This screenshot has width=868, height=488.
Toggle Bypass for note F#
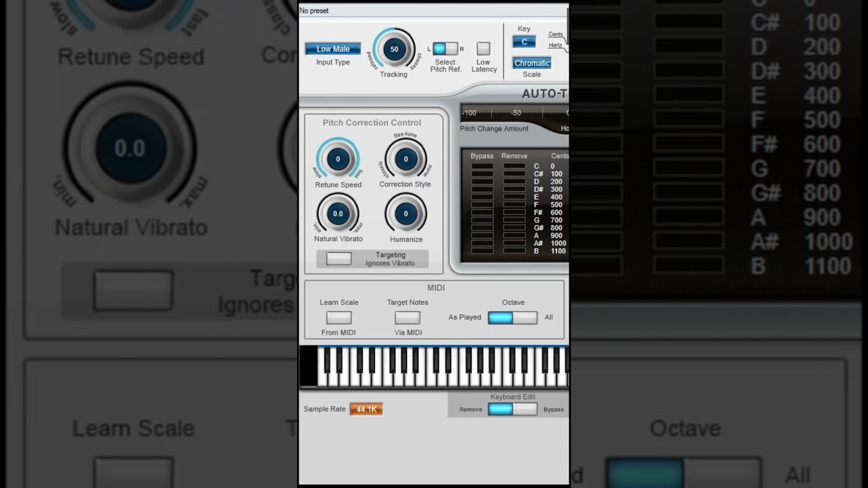482,213
